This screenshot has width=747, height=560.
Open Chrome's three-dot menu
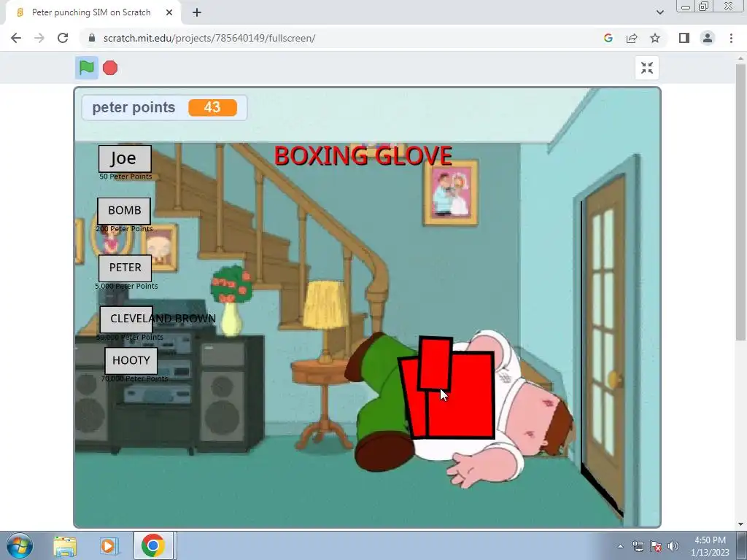731,38
